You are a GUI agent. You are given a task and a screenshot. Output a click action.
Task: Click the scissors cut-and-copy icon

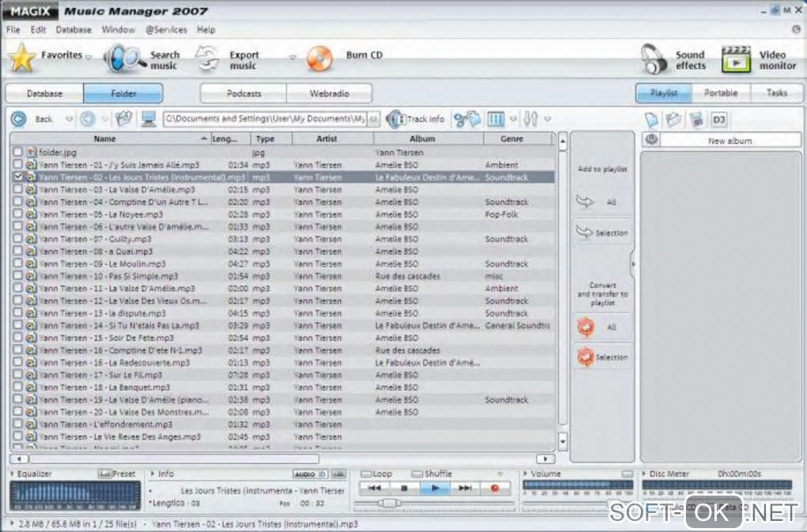click(467, 119)
